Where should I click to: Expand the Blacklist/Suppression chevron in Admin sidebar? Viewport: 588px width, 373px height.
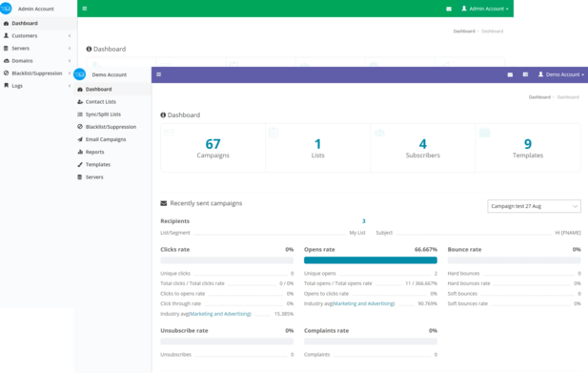tap(70, 73)
